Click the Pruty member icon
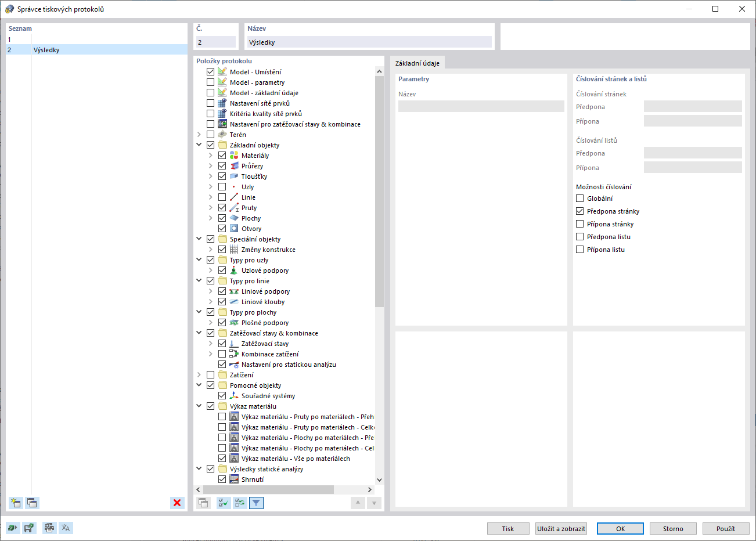756x541 pixels. coord(234,208)
